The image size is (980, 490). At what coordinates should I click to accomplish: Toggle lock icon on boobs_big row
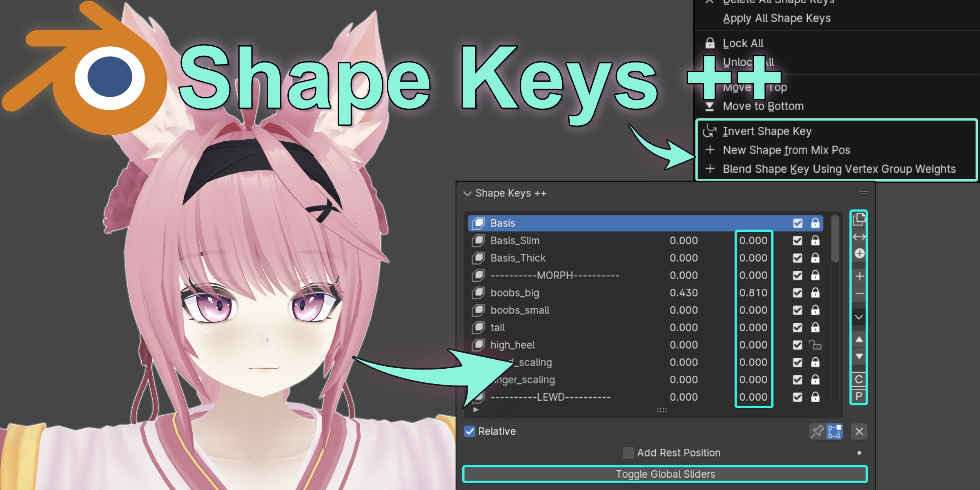pos(815,293)
